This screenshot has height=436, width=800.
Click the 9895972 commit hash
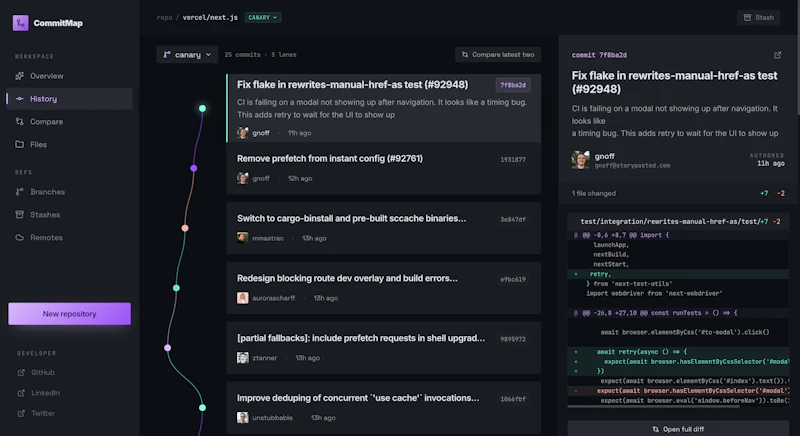(x=513, y=339)
